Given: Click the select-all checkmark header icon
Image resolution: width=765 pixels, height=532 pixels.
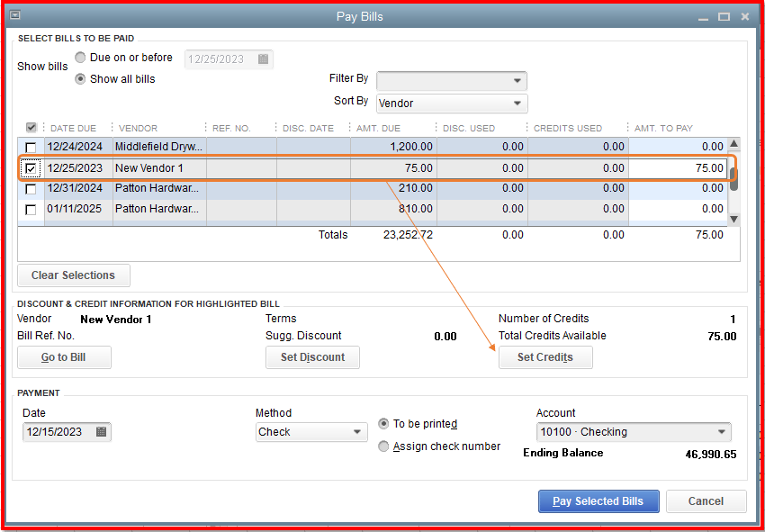Looking at the screenshot, I should [x=31, y=128].
